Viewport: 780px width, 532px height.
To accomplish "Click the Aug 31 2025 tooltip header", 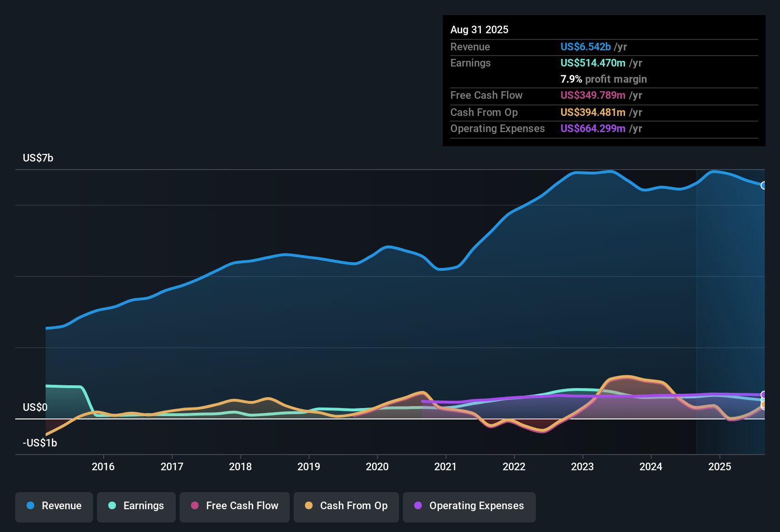I will 479,29.
